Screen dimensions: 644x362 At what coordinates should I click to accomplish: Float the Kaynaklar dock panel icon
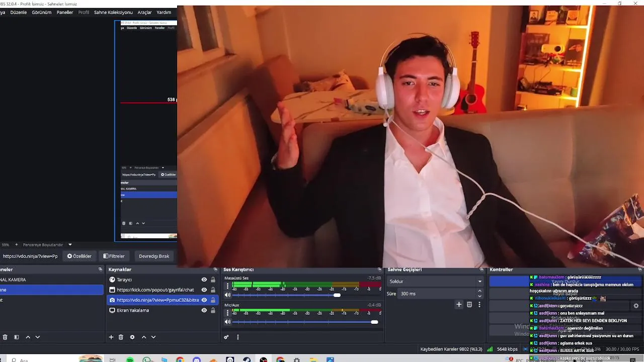pyautogui.click(x=215, y=269)
